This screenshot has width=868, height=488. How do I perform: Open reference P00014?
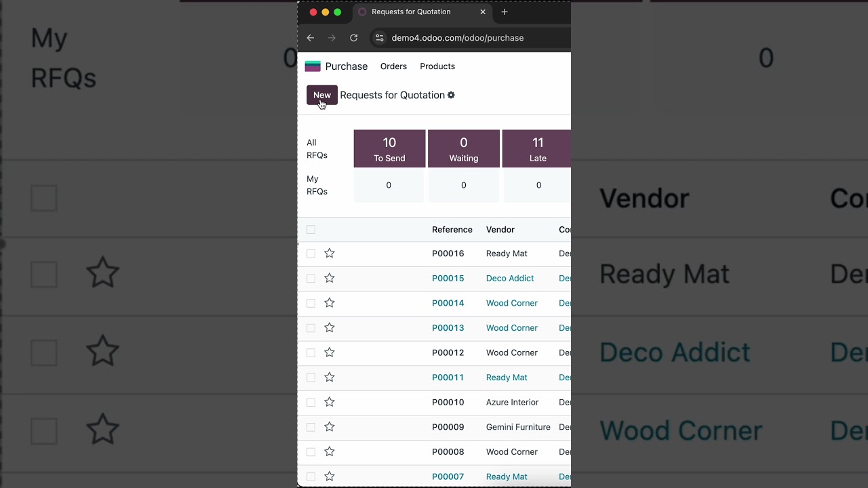448,303
